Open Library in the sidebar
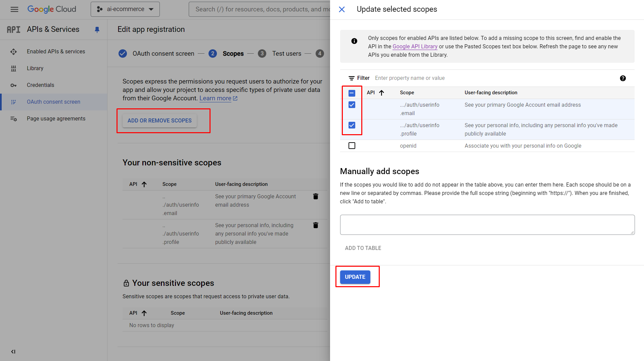The image size is (644, 361). [35, 68]
